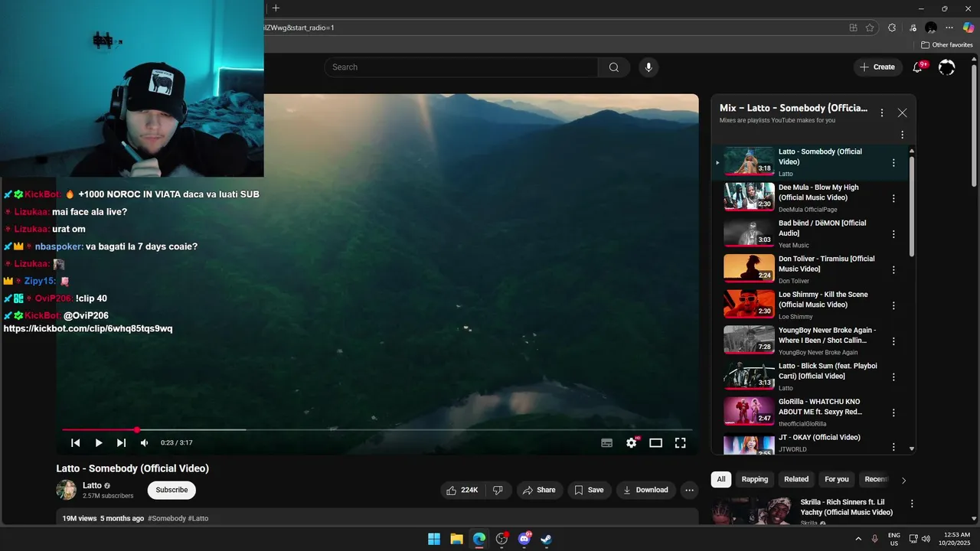
Task: Open options for JT - OKAY item
Action: pos(893,447)
